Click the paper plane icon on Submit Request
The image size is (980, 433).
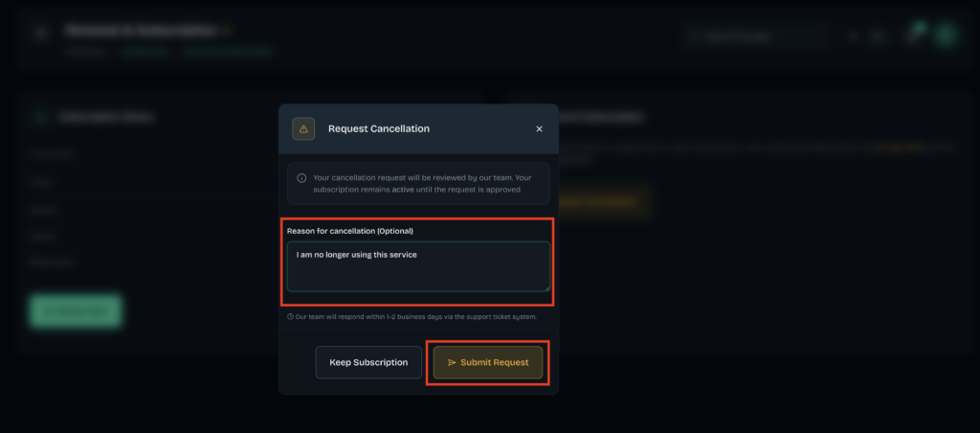click(452, 362)
